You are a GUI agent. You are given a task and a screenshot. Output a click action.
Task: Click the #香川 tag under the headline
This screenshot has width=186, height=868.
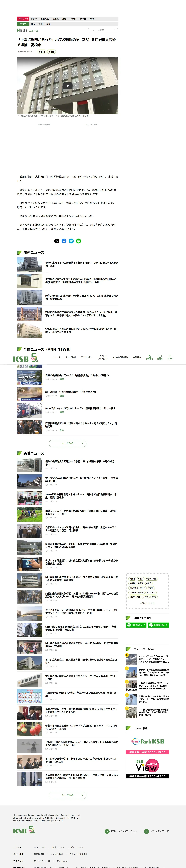tap(42, 52)
